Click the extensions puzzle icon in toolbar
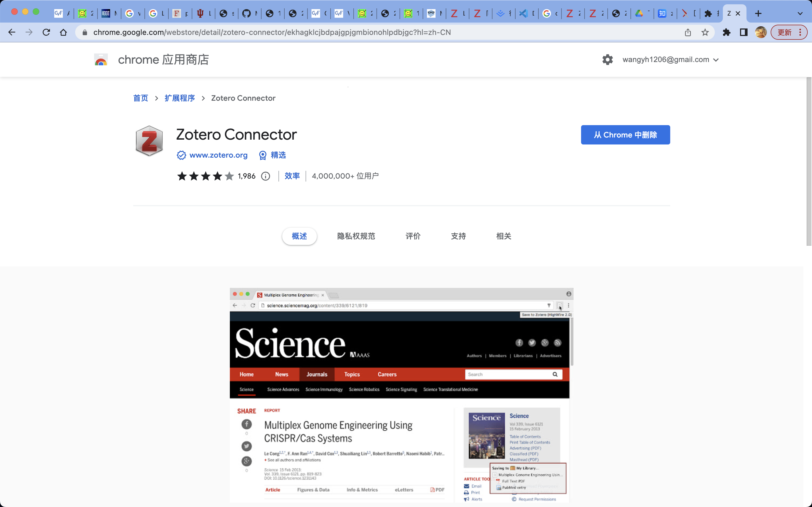This screenshot has width=812, height=507. click(x=726, y=32)
